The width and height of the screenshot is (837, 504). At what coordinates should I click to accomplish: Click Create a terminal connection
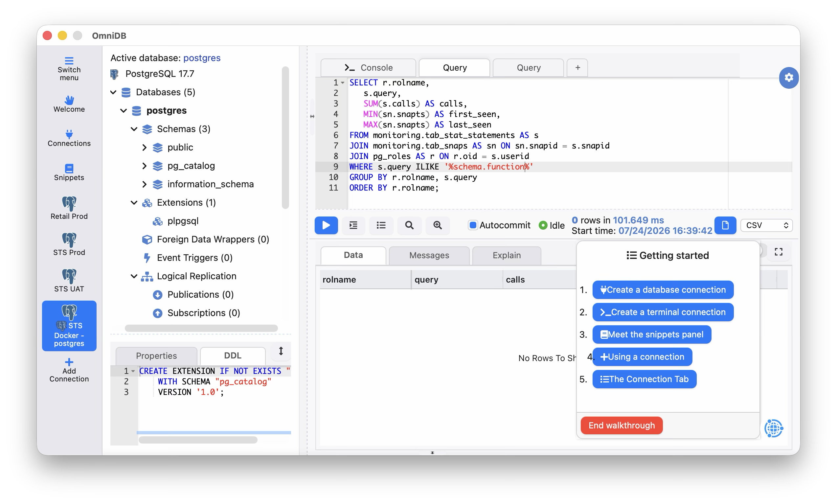click(663, 312)
